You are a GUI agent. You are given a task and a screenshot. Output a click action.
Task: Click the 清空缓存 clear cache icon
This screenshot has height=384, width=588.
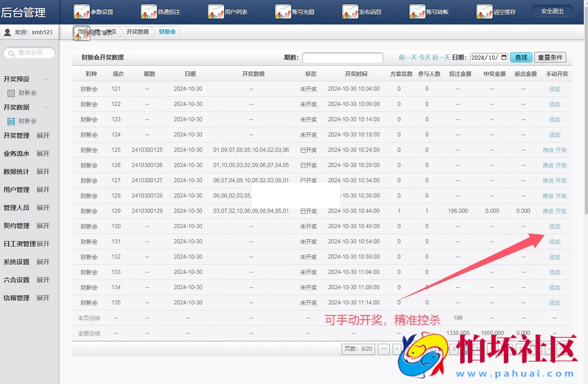pyautogui.click(x=484, y=11)
